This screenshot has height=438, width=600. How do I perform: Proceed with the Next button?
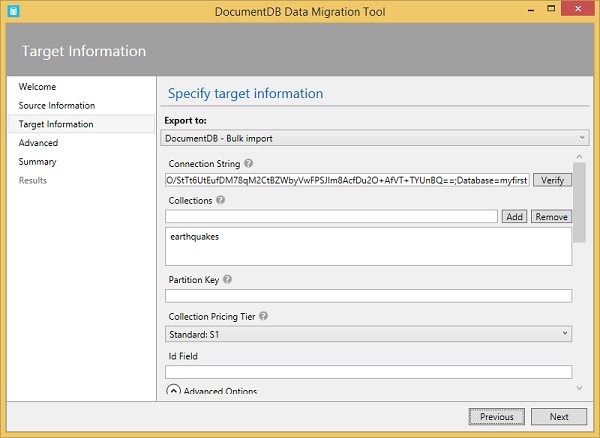point(559,417)
